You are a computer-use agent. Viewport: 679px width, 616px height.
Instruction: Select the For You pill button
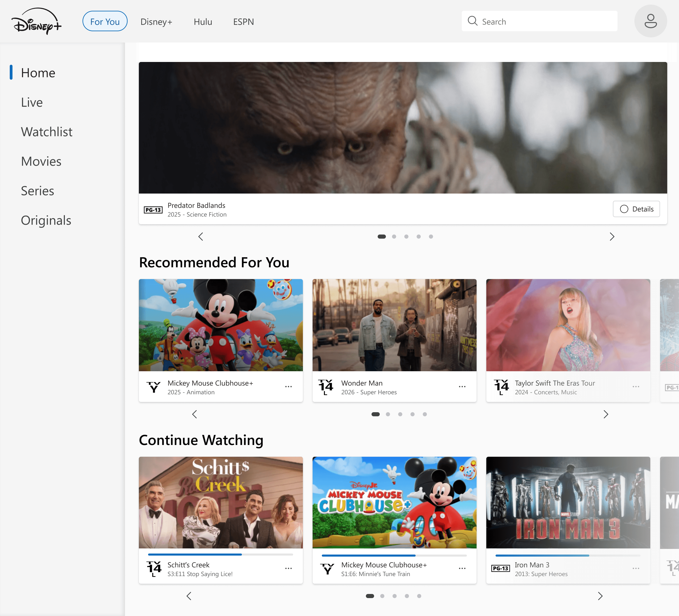pyautogui.click(x=105, y=22)
